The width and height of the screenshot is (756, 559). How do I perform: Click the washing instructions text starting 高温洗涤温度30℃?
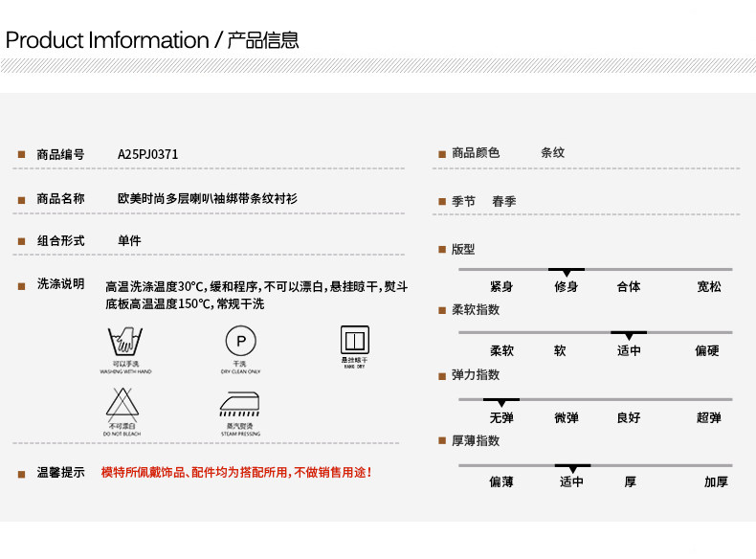[256, 295]
